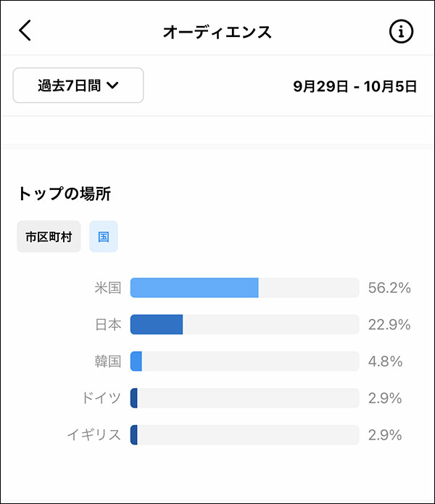Click the 日本 country label

108,324
